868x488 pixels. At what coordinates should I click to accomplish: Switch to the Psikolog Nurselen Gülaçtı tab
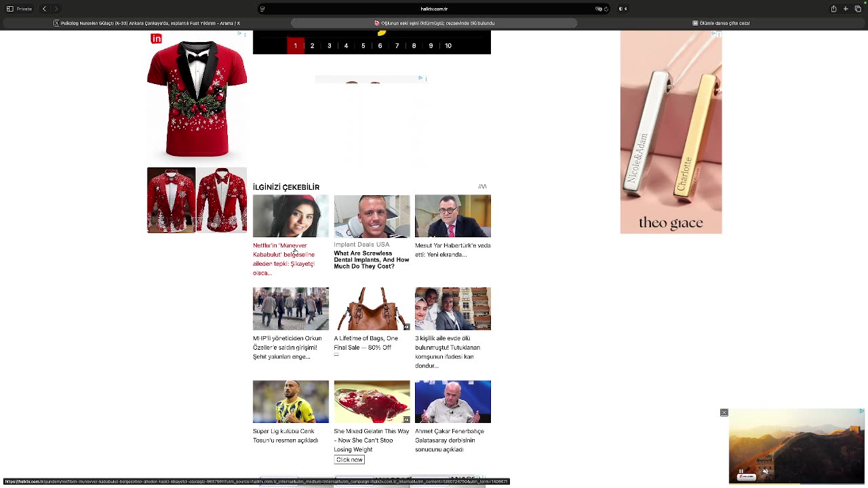point(147,23)
